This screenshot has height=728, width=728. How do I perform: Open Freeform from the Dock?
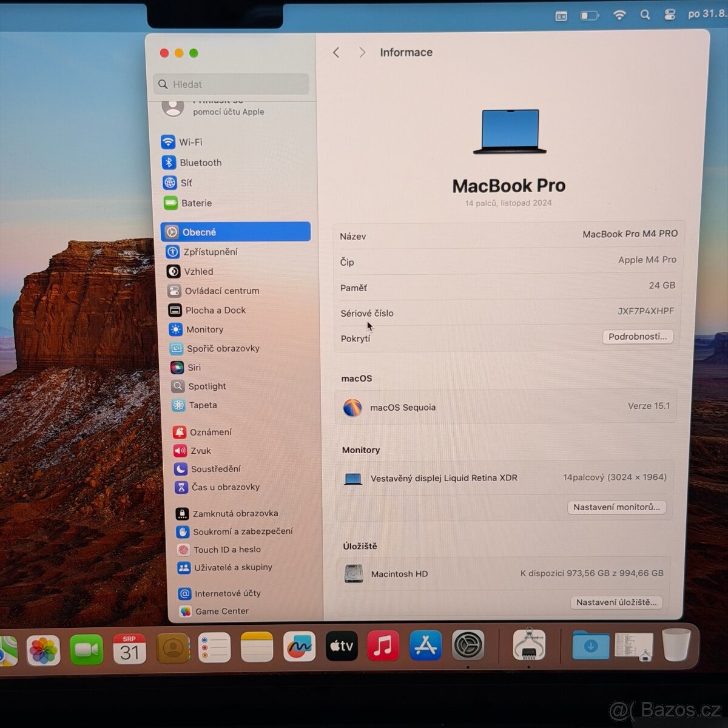click(300, 647)
